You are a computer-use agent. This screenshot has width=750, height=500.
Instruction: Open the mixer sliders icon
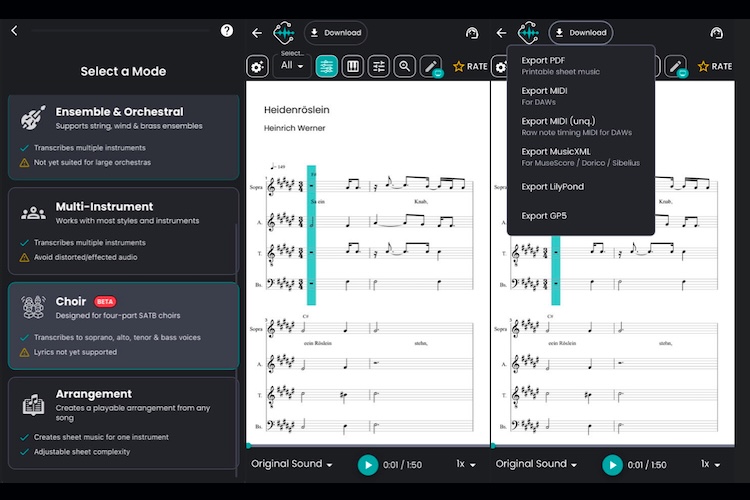[x=378, y=66]
